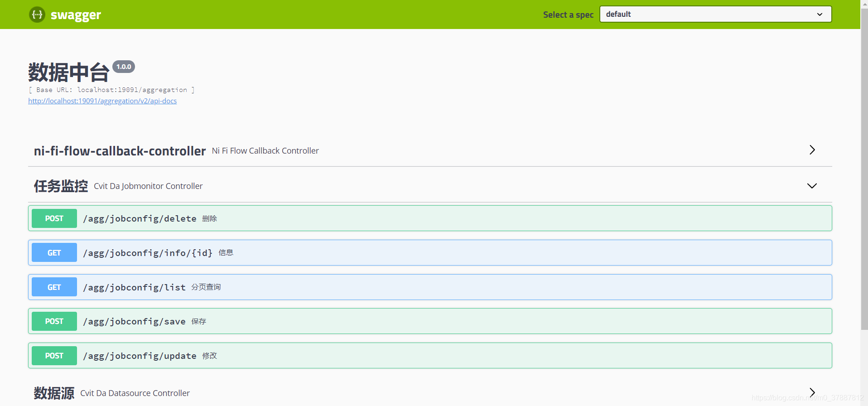Screen dimensions: 868x406
Task: Click the 任务监控 tag title
Action: tap(61, 186)
